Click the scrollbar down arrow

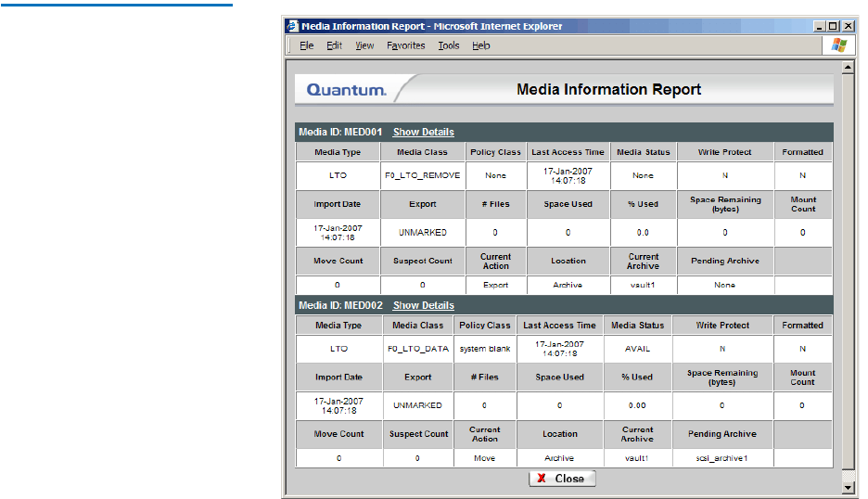(847, 487)
